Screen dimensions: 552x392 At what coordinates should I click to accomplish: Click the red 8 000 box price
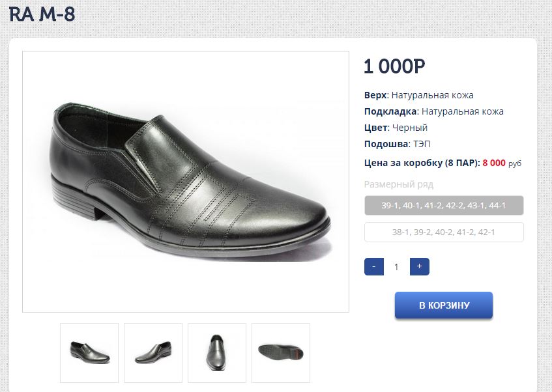[494, 163]
